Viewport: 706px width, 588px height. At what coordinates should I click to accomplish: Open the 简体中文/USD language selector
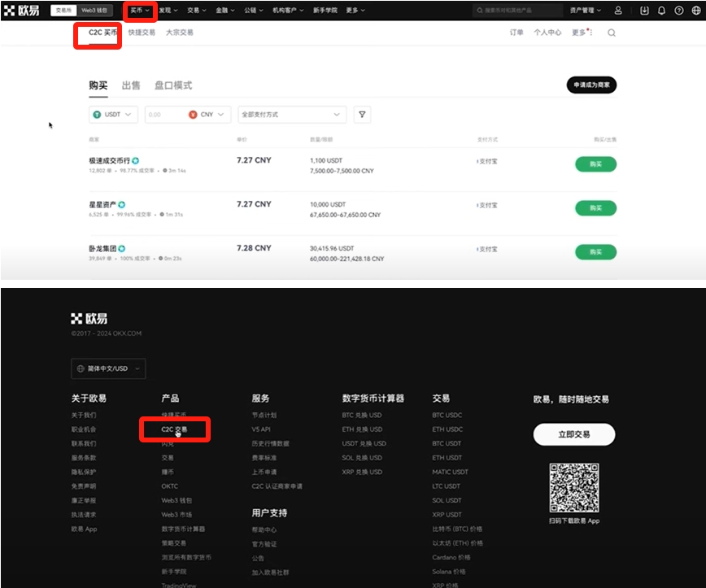pyautogui.click(x=108, y=368)
